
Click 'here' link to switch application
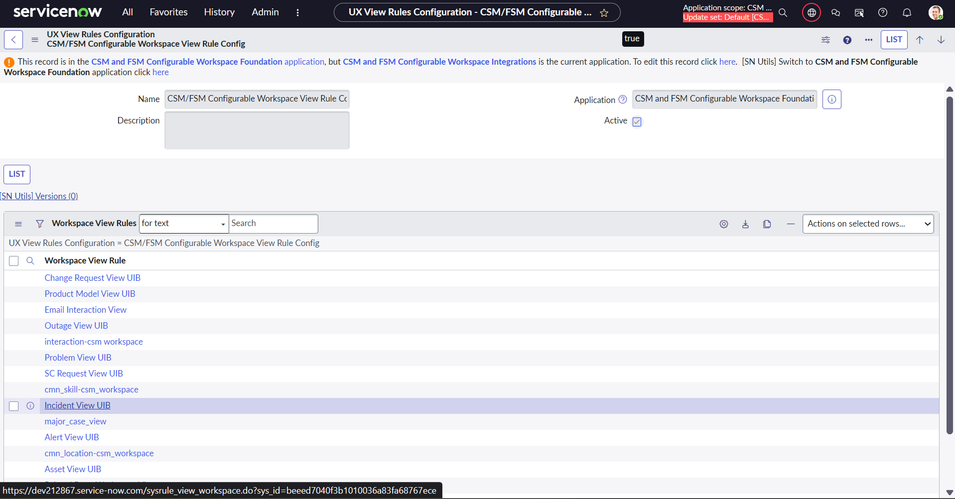(x=161, y=72)
